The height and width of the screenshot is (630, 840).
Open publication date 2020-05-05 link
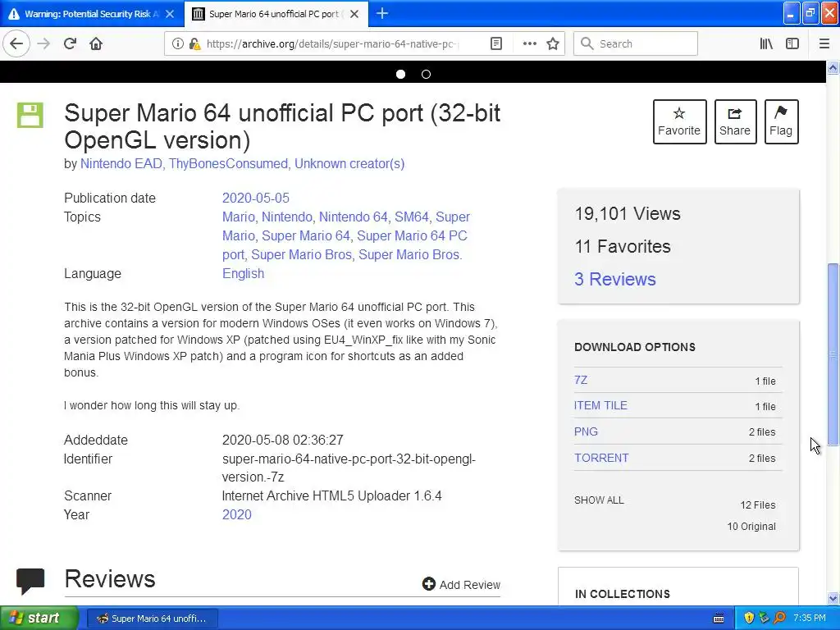tap(256, 198)
